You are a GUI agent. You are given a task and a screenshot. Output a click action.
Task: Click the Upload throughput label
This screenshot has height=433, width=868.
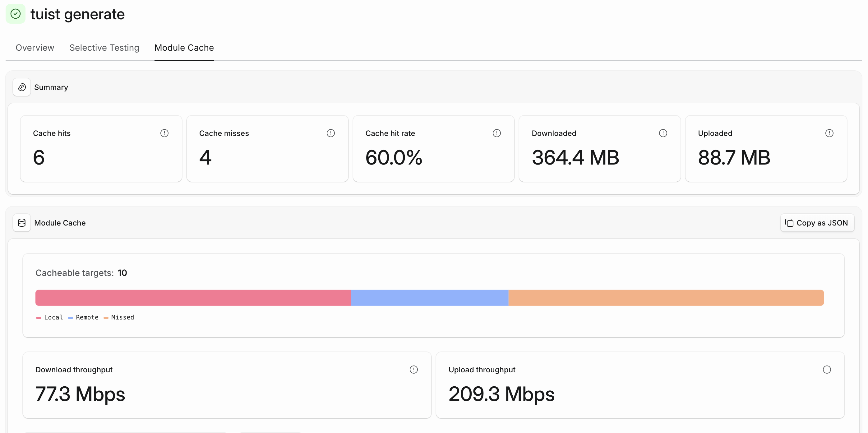coord(482,370)
